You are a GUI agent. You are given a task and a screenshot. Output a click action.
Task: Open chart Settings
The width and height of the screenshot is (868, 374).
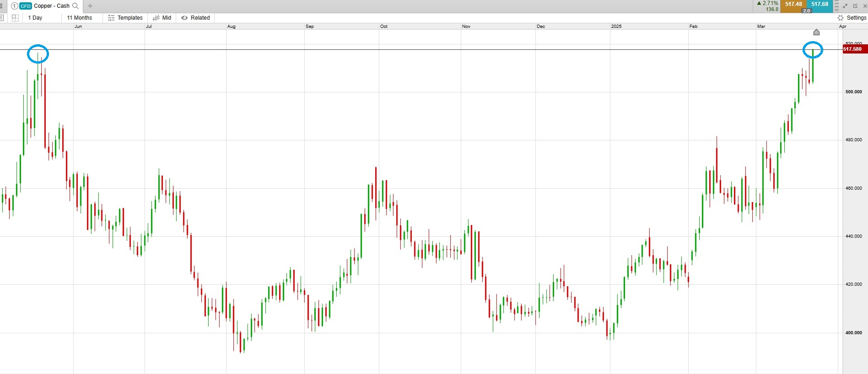click(852, 18)
